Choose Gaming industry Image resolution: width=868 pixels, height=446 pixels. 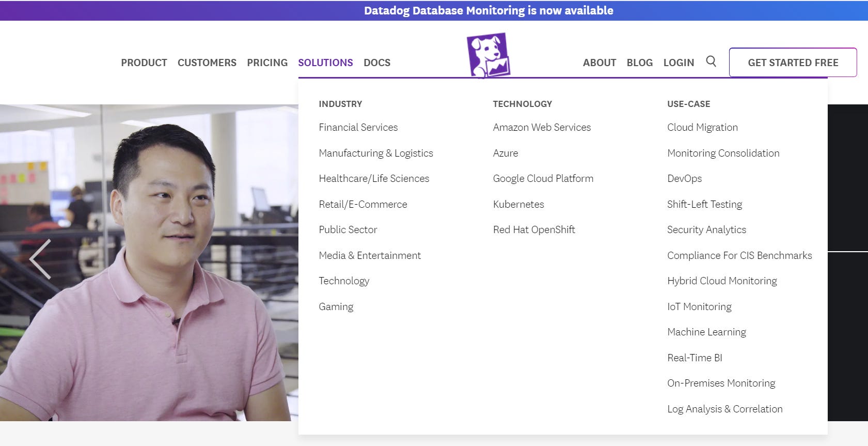[x=336, y=306]
